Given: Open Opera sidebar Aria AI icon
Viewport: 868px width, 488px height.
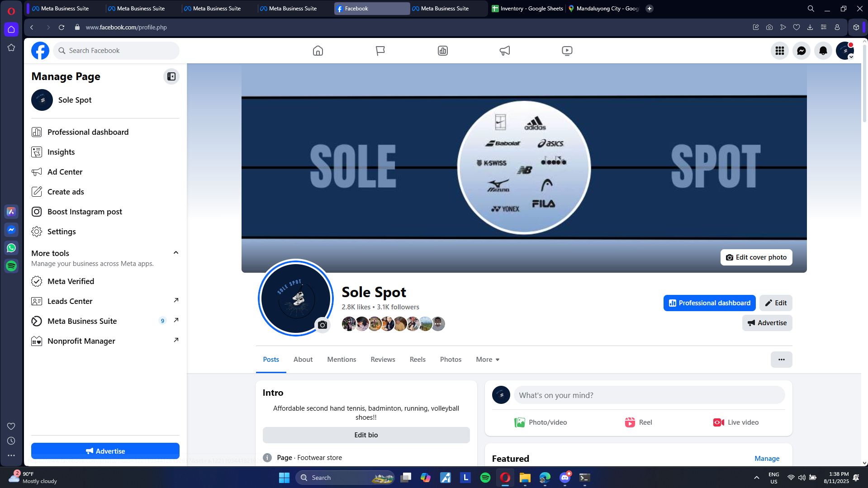Looking at the screenshot, I should coord(11,212).
